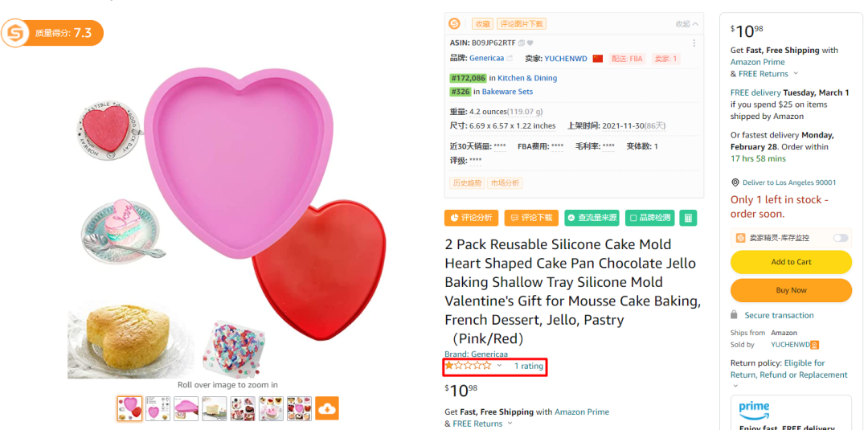Toggle the 库存监控 inventory monitor switch

[x=841, y=238]
